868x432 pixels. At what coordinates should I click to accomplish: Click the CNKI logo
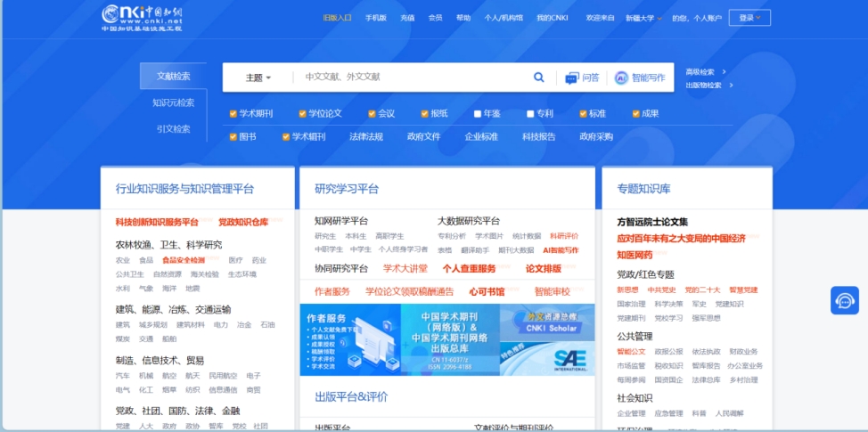(x=143, y=17)
